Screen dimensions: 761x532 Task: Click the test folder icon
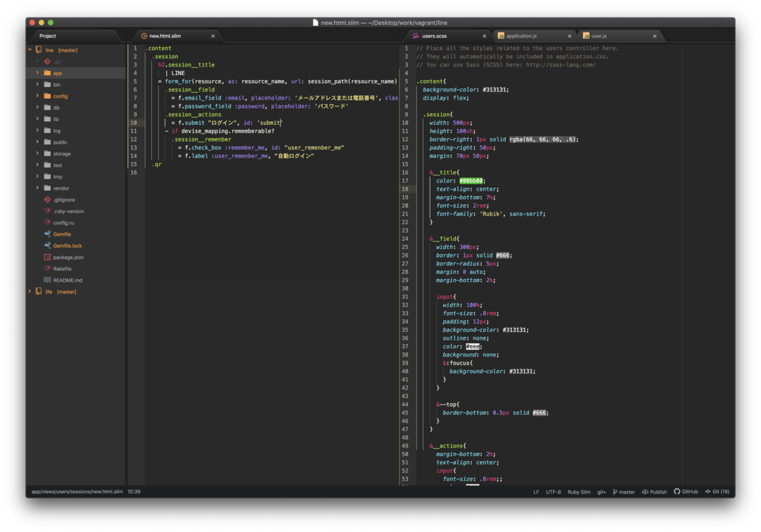(48, 165)
